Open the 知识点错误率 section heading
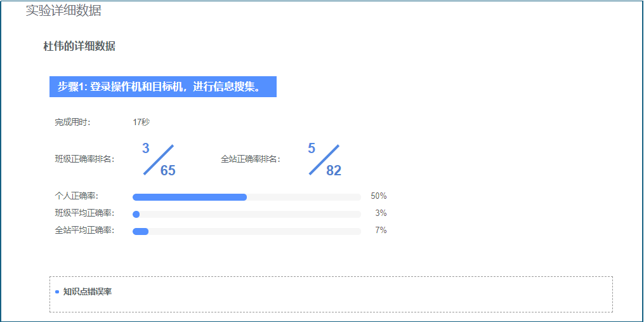 pos(88,292)
